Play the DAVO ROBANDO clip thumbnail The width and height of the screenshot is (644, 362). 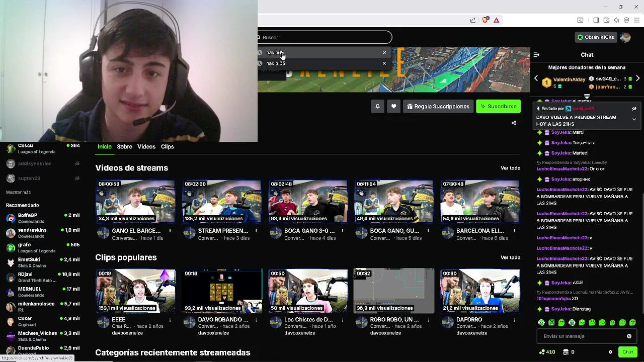pos(222,291)
